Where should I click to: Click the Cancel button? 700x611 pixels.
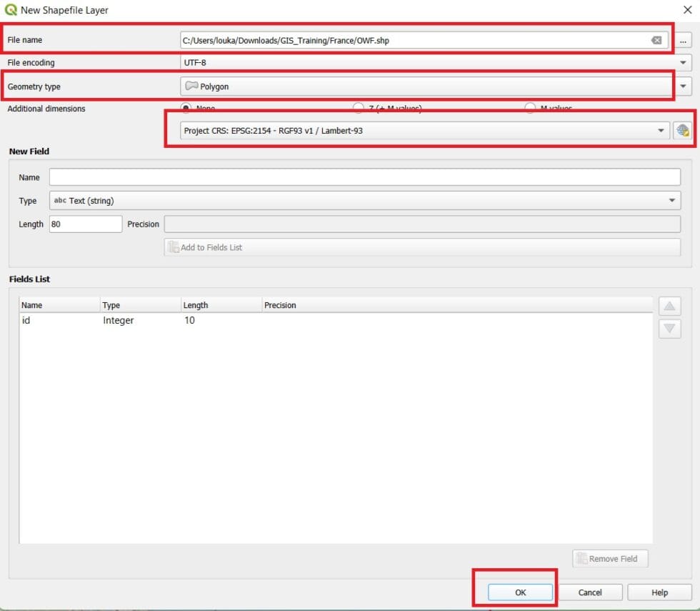pyautogui.click(x=590, y=592)
